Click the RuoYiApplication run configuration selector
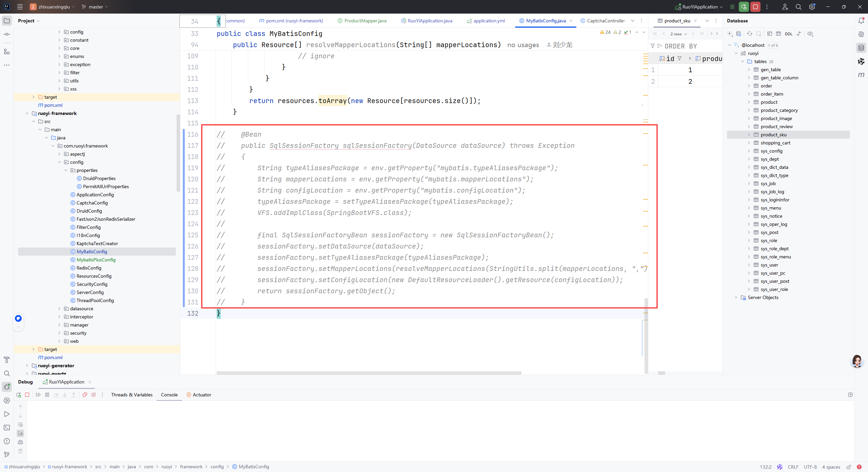This screenshot has height=472, width=868. (698, 7)
